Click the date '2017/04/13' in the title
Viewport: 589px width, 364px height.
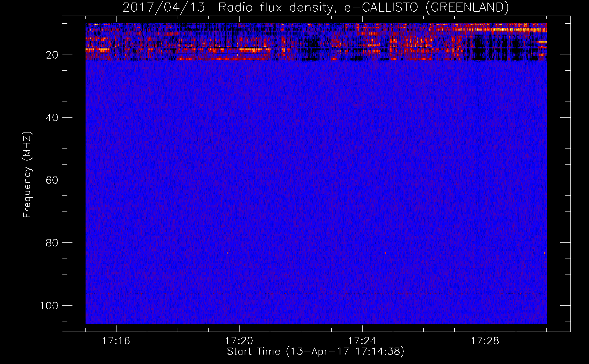[164, 7]
